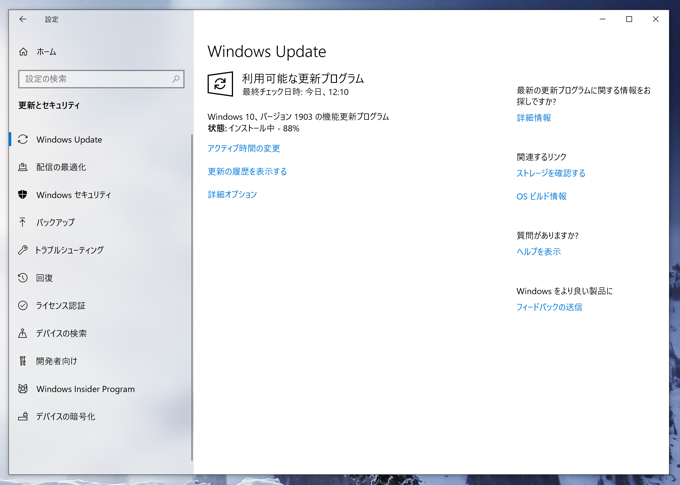The width and height of the screenshot is (680, 485).
Task: Open 詳細オプション link
Action: click(x=232, y=194)
